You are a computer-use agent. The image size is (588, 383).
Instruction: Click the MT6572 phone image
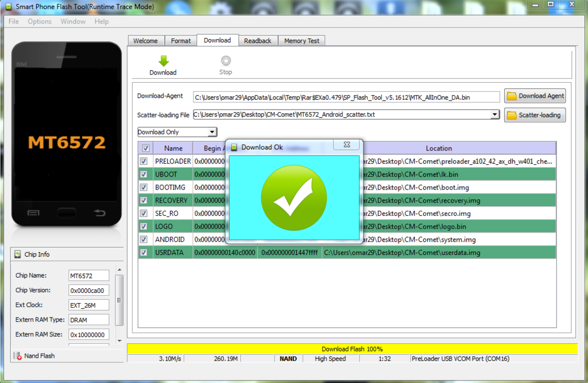tap(67, 134)
